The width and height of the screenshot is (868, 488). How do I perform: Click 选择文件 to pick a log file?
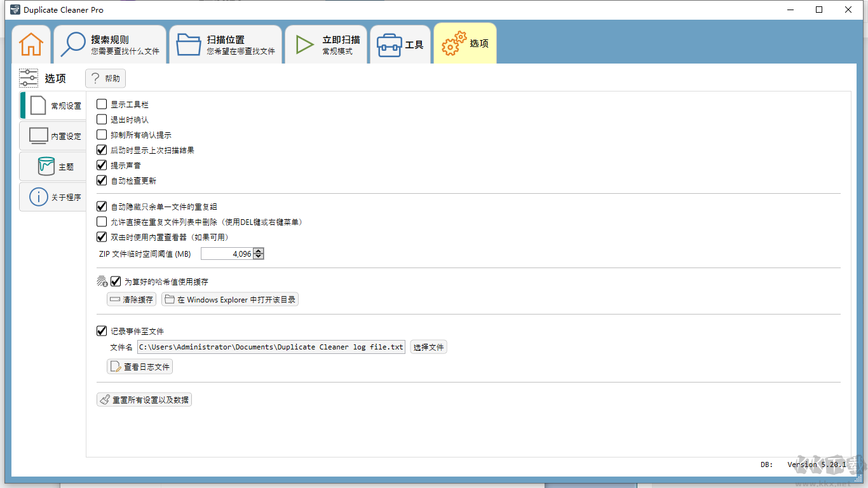pyautogui.click(x=428, y=346)
